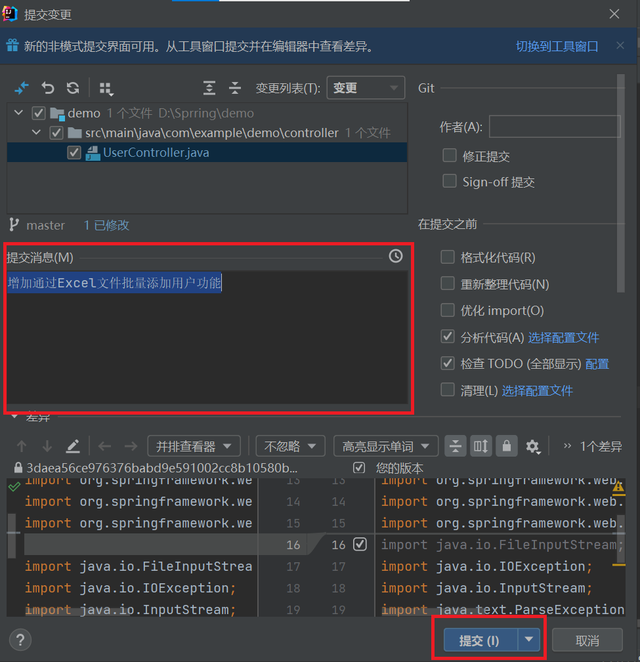
Task: Click 配置 link for TODO check
Action: pos(597,364)
